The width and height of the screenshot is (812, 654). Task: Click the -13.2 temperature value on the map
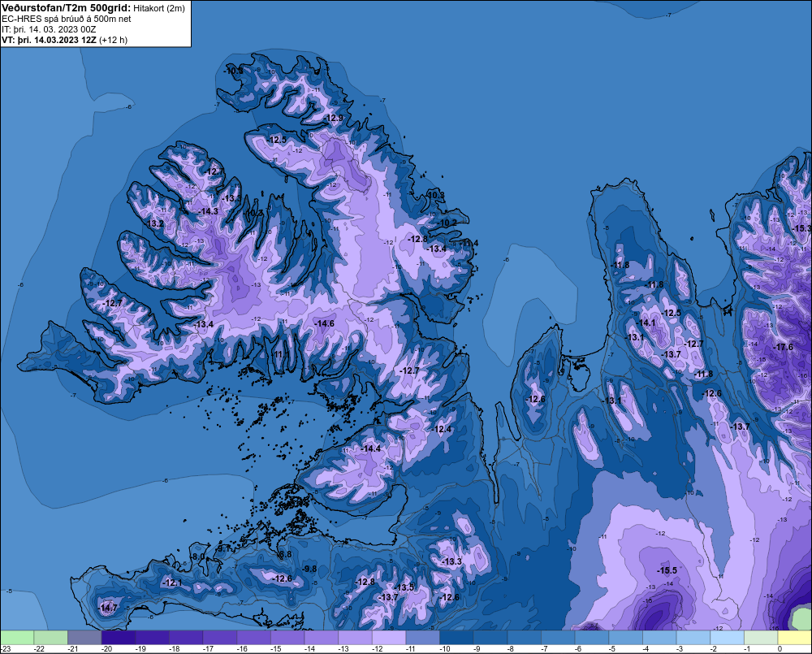(153, 224)
